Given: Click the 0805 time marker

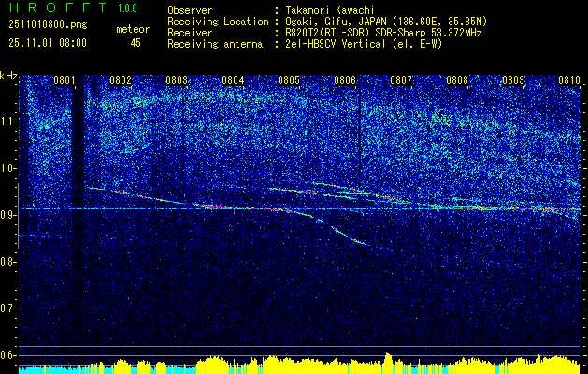Looking at the screenshot, I should (289, 80).
